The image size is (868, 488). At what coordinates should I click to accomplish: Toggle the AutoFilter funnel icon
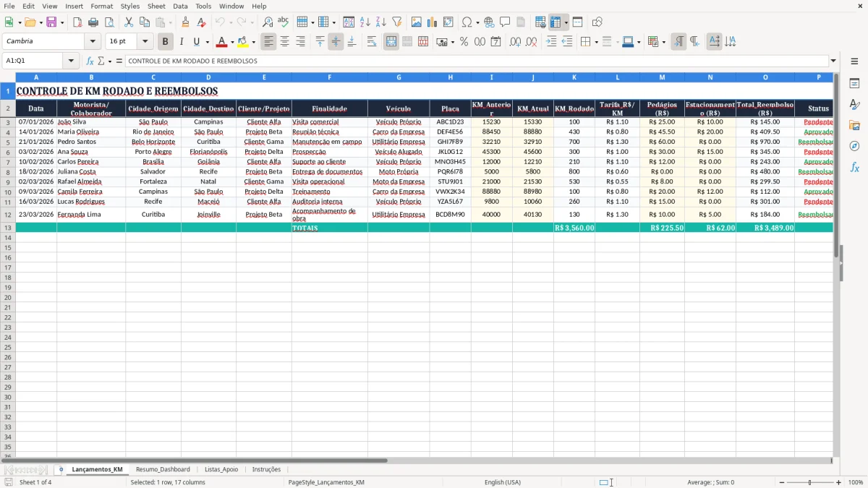point(396,22)
